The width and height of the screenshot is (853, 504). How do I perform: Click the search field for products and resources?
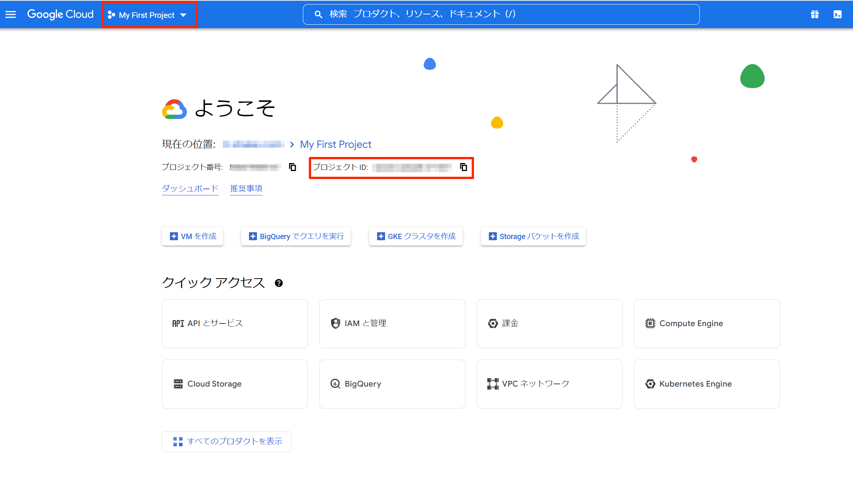pyautogui.click(x=501, y=14)
